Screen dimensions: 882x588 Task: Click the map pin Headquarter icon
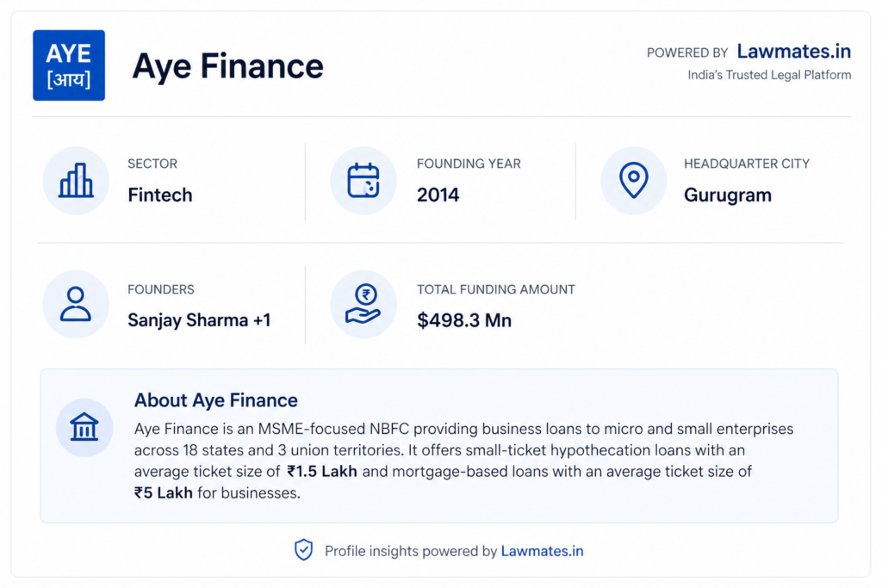634,181
